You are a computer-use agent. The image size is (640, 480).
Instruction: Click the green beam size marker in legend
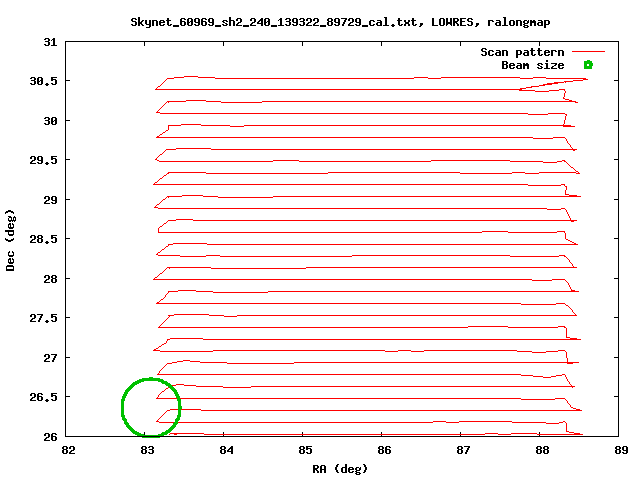coord(588,65)
